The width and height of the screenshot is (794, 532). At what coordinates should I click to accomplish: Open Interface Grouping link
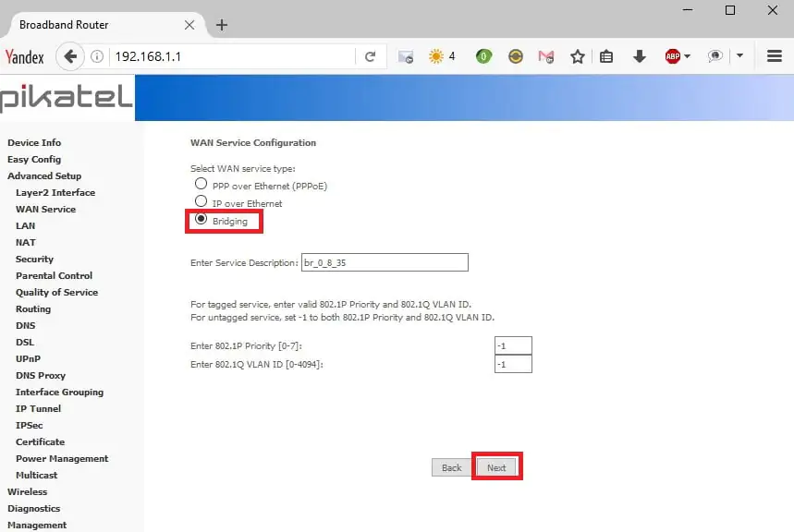click(59, 393)
